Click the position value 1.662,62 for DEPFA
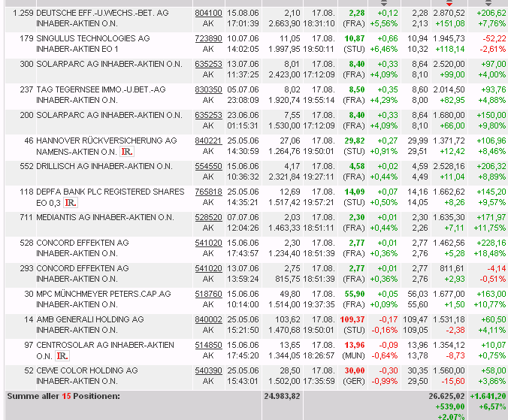508x420 pixels. tap(449, 192)
